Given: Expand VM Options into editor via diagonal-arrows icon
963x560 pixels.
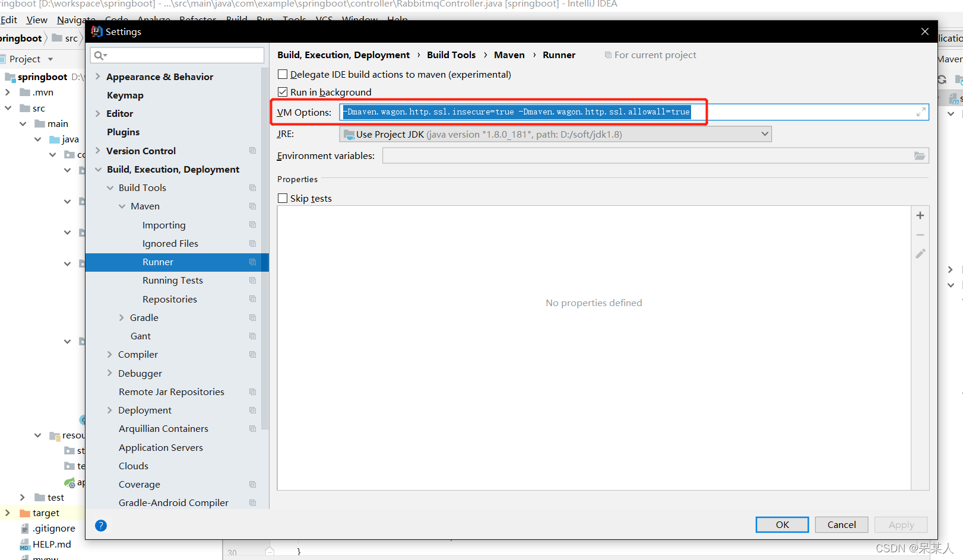Looking at the screenshot, I should coord(921,112).
